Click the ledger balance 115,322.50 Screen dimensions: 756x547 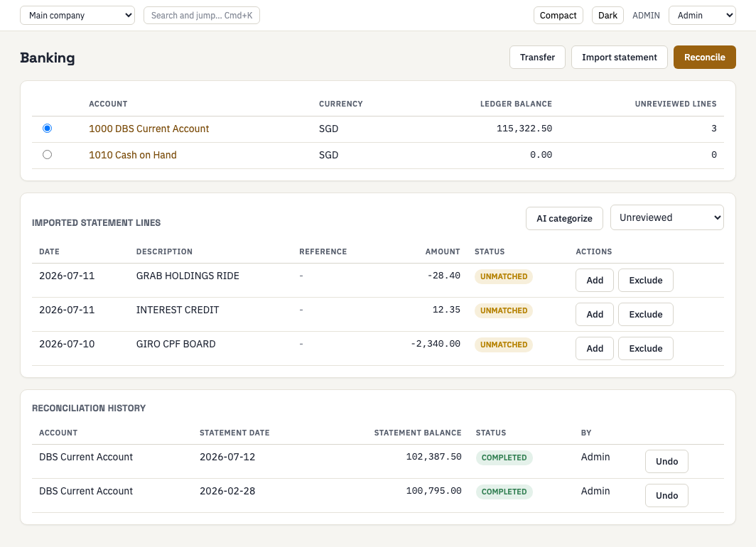coord(524,129)
